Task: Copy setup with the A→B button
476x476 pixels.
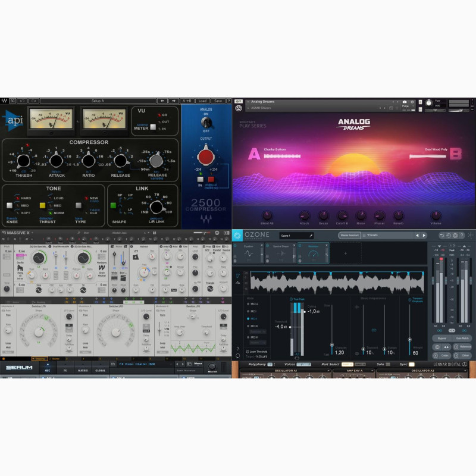Action: click(x=187, y=101)
